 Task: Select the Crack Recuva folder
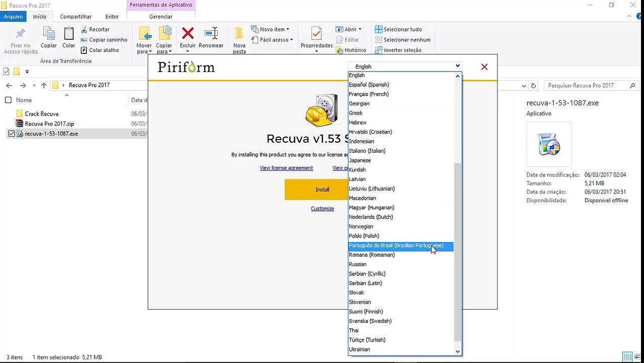[x=42, y=114]
